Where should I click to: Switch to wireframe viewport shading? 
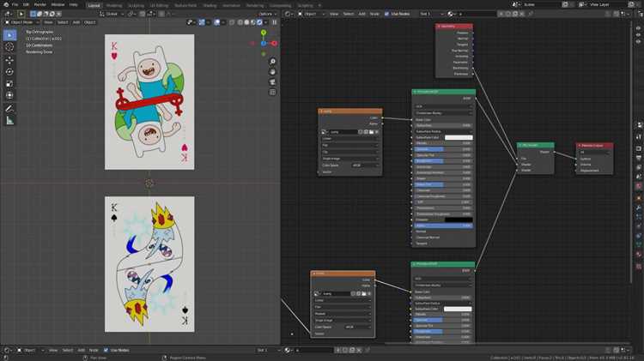tap(240, 22)
